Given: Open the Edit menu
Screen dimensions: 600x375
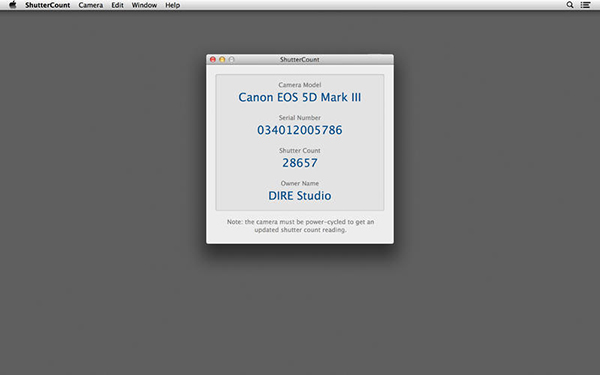Looking at the screenshot, I should 117,5.
